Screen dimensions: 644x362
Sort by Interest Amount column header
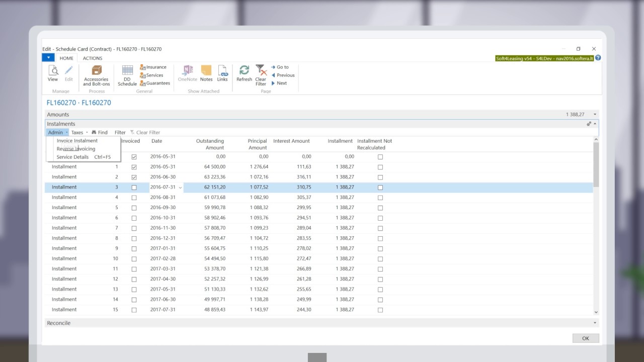point(291,141)
